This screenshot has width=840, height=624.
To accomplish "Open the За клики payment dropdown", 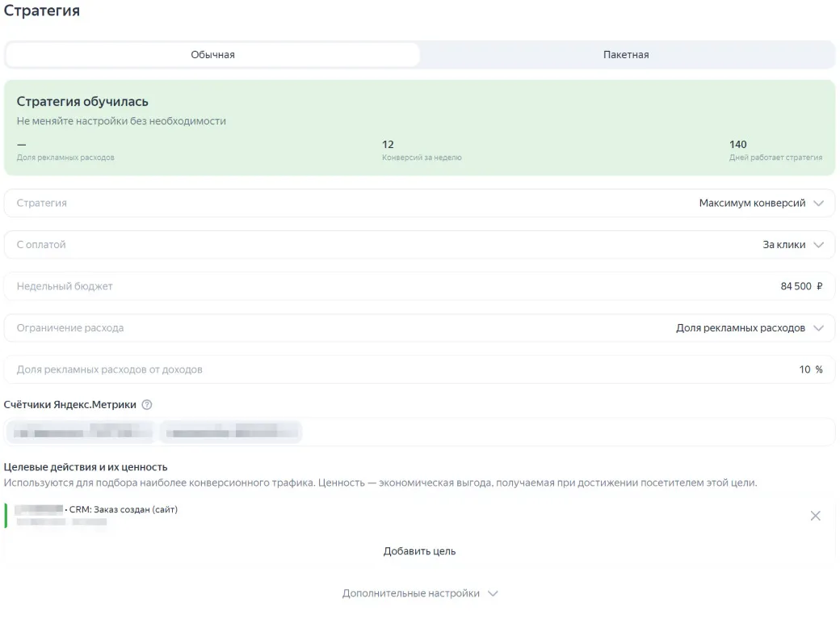I will pyautogui.click(x=419, y=245).
